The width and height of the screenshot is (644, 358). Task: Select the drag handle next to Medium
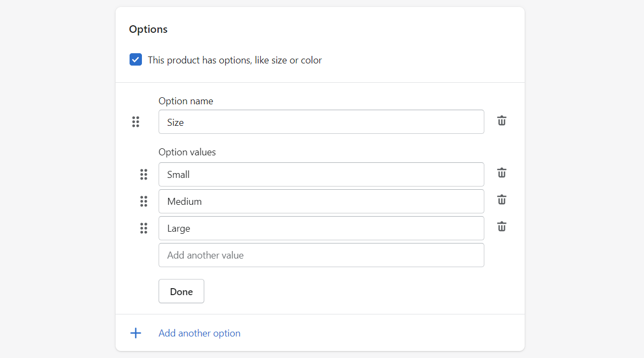(144, 202)
